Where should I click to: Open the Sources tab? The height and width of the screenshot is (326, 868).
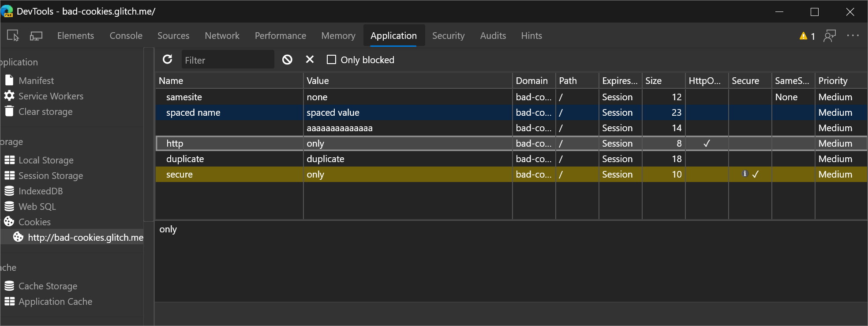(x=173, y=36)
